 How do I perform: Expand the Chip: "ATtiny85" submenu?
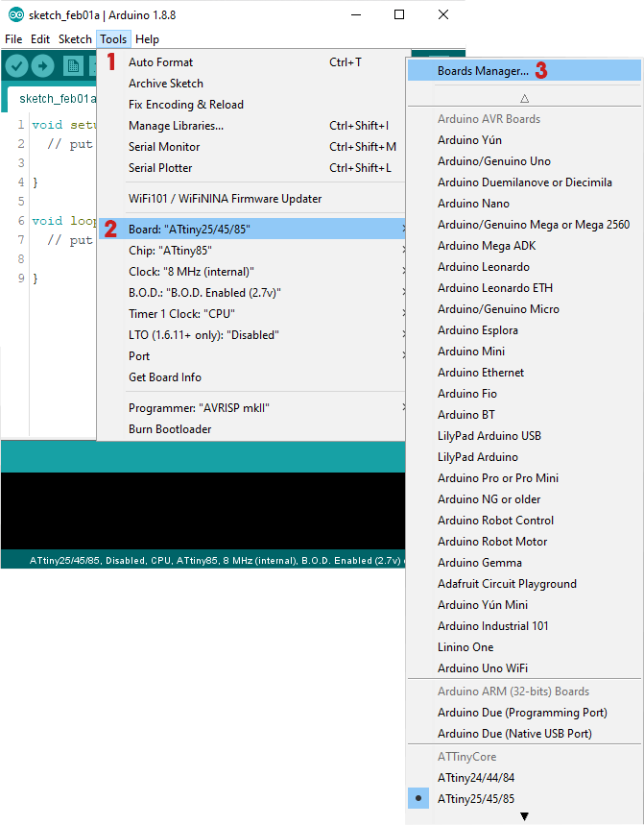[x=251, y=251]
